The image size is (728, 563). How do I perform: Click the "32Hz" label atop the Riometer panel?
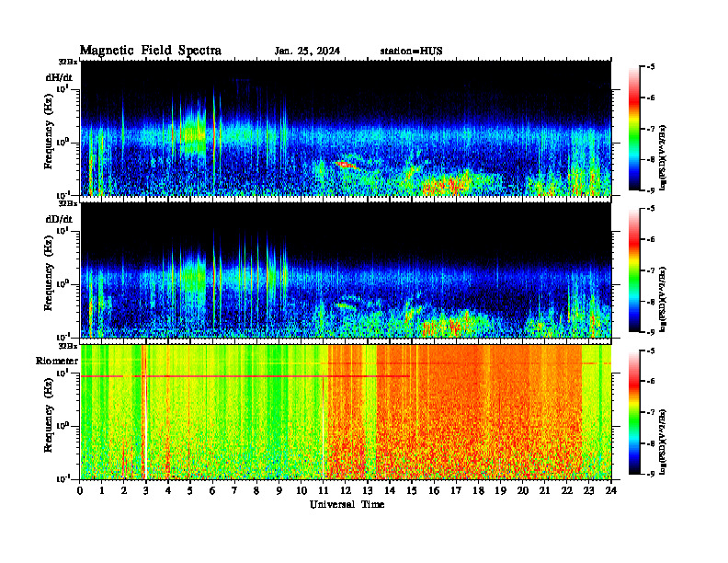(x=68, y=346)
